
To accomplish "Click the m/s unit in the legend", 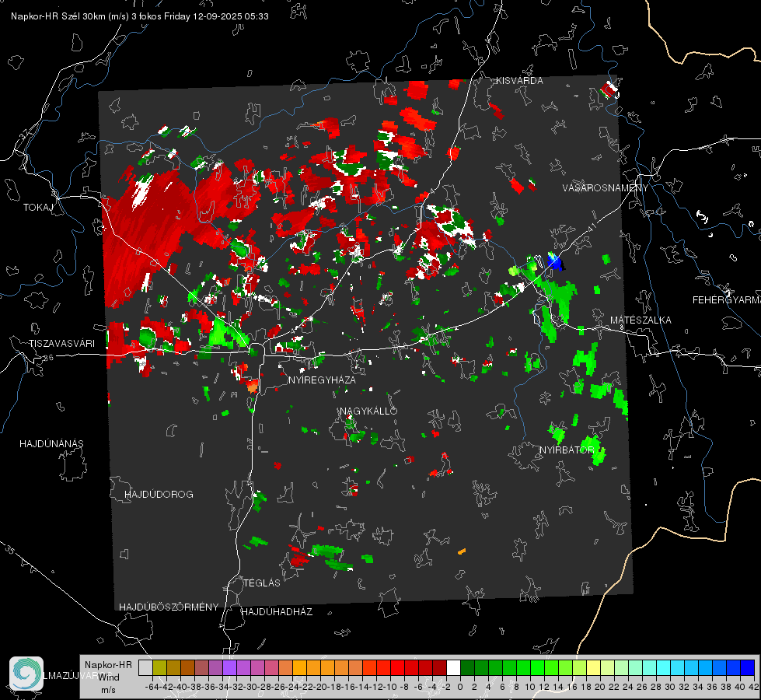I will [x=108, y=690].
